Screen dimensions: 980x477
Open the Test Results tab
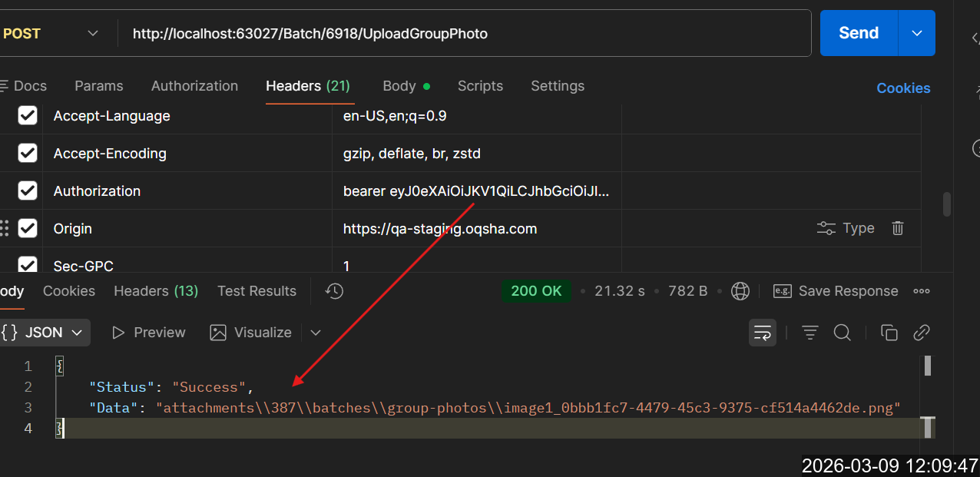[x=257, y=291]
